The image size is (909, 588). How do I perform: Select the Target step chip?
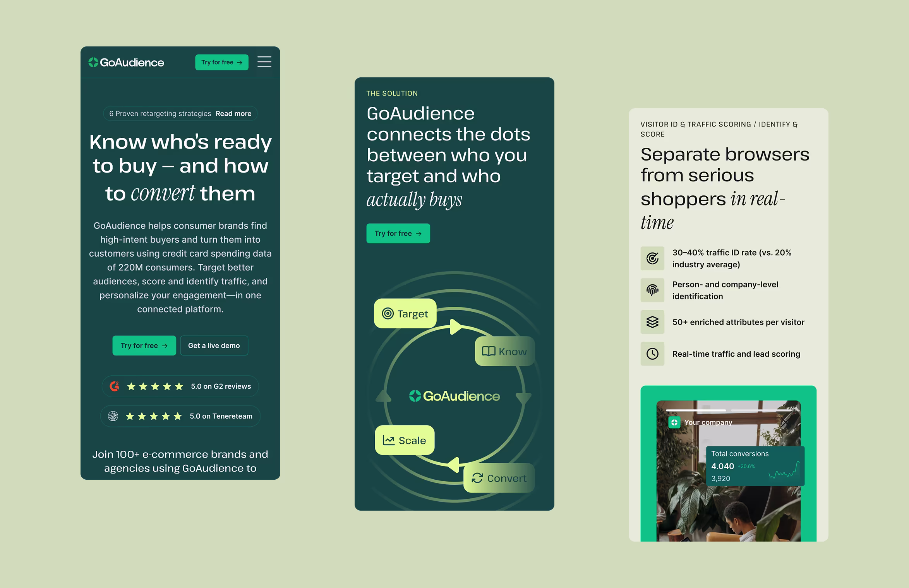pyautogui.click(x=405, y=313)
